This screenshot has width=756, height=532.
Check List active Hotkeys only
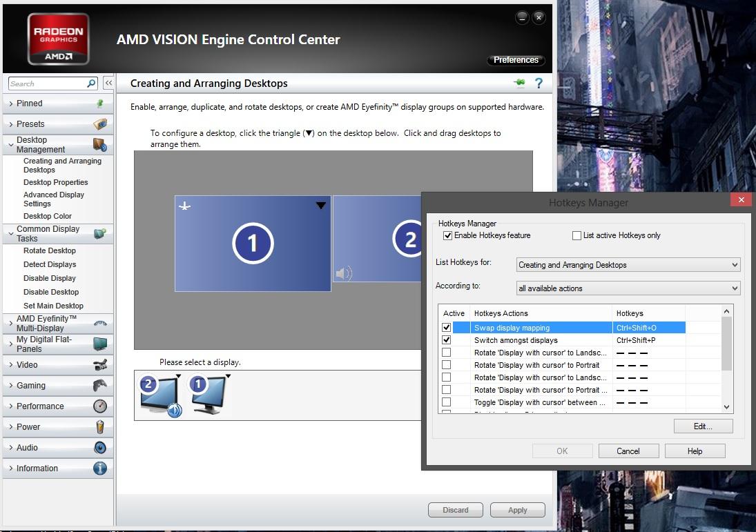(x=576, y=236)
